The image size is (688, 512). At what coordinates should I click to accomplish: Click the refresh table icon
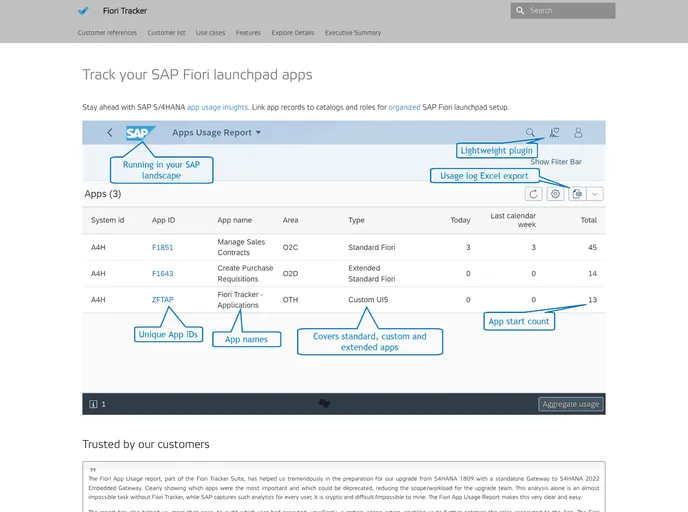[x=534, y=194]
